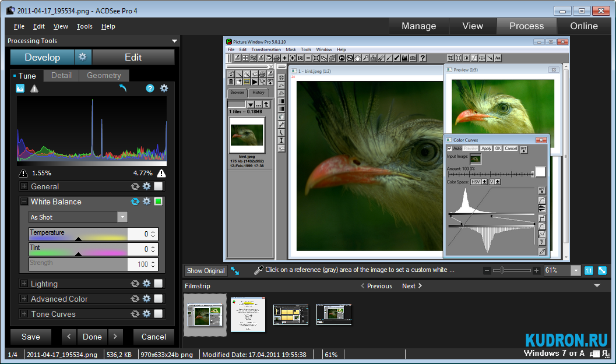Enable the General group checkbox

(x=158, y=186)
